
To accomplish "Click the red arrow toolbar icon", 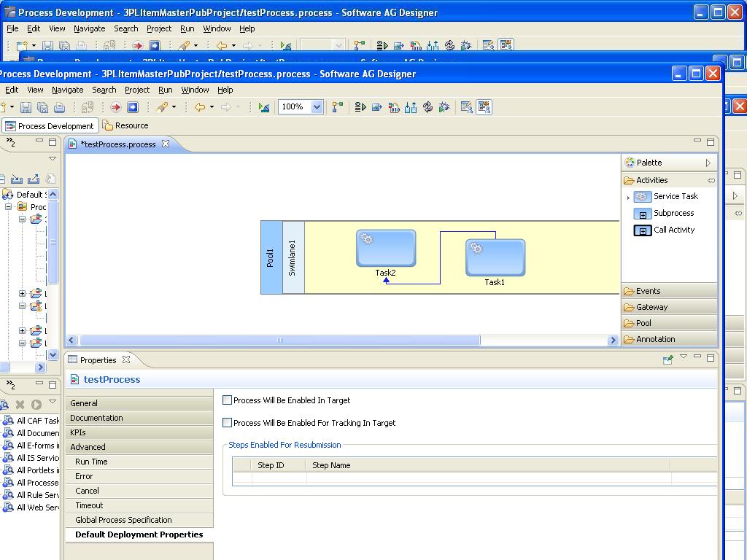I will 115,107.
